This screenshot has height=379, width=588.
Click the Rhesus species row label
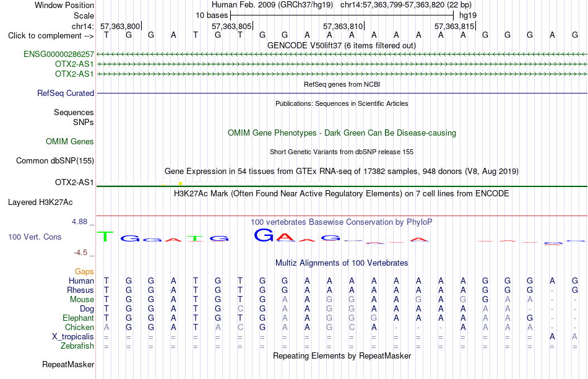point(80,290)
